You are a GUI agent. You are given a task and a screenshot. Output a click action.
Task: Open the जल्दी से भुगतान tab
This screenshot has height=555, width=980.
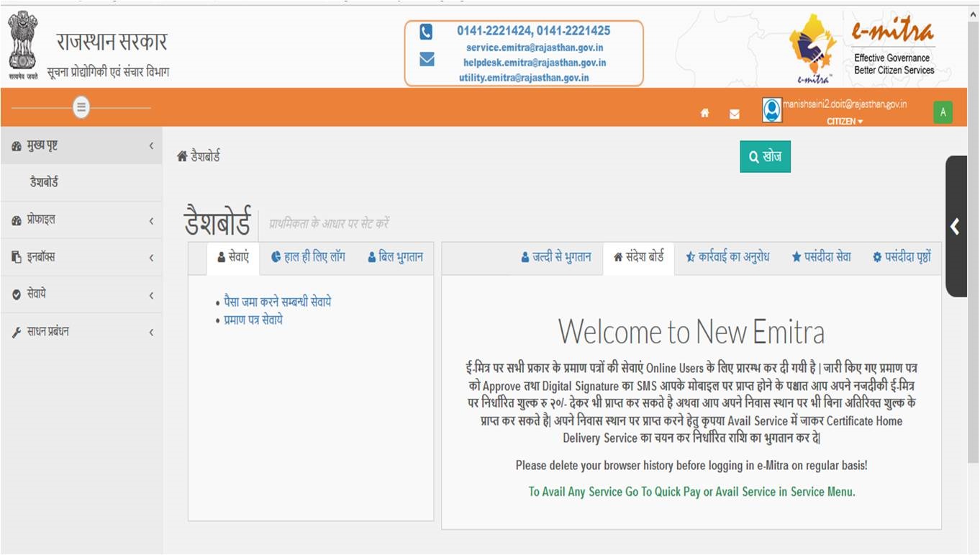click(x=555, y=257)
